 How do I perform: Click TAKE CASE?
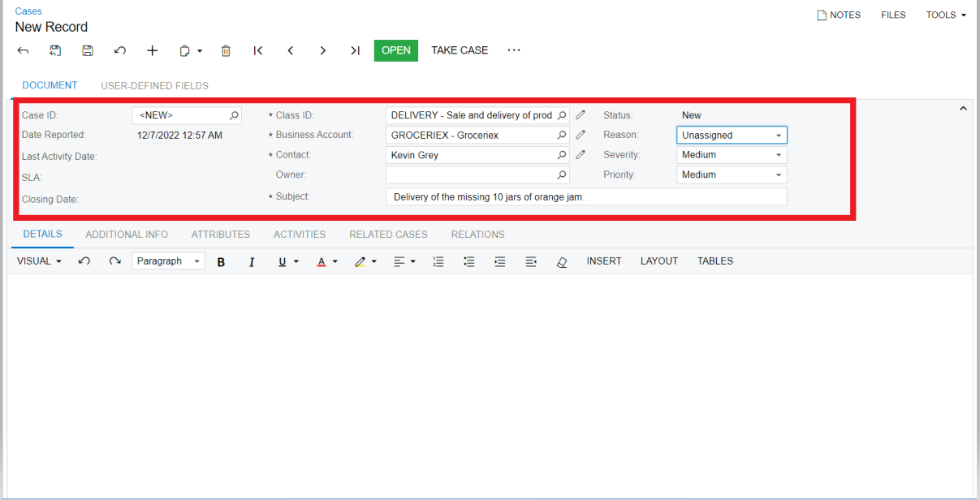[x=460, y=50]
